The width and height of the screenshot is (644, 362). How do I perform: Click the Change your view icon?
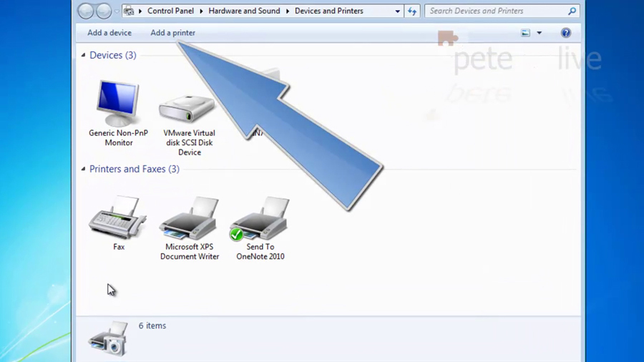point(525,33)
